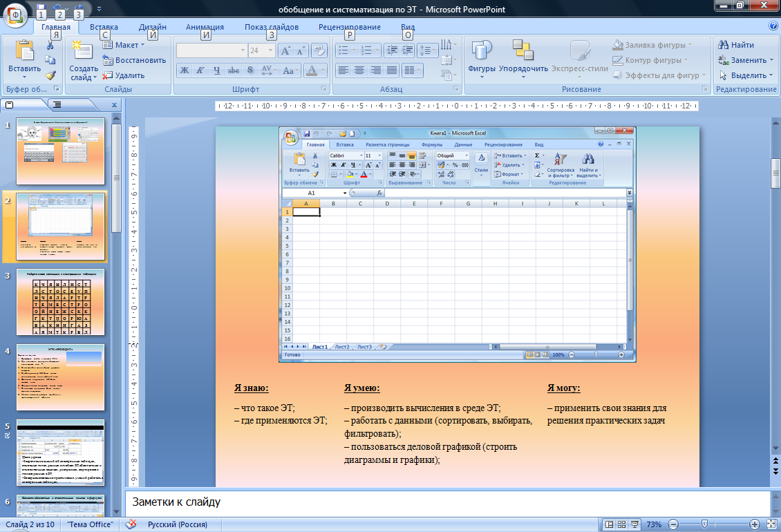Viewport: 781px width, 532px height.
Task: Click Экспресс-стили in the Рисование group
Action: [580, 59]
